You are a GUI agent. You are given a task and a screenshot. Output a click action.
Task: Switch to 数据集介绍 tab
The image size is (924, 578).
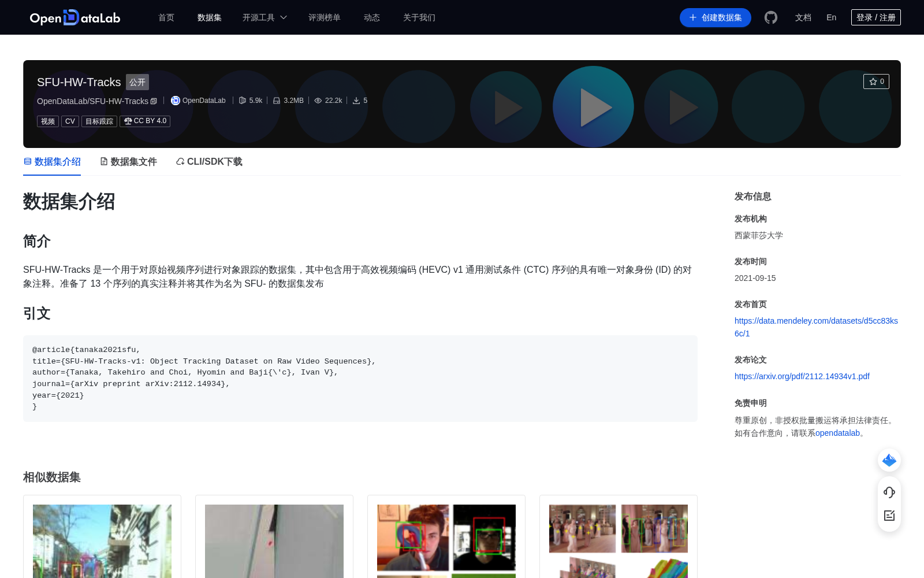[52, 162]
